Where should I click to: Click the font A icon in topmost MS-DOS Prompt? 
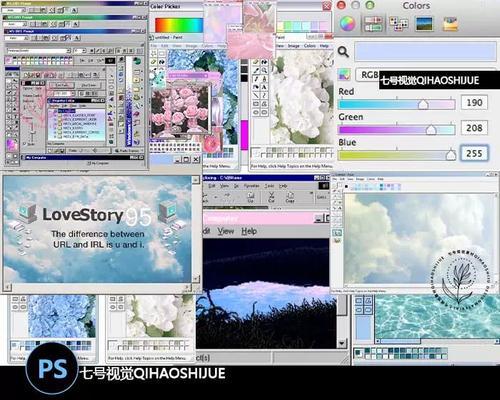[74, 10]
